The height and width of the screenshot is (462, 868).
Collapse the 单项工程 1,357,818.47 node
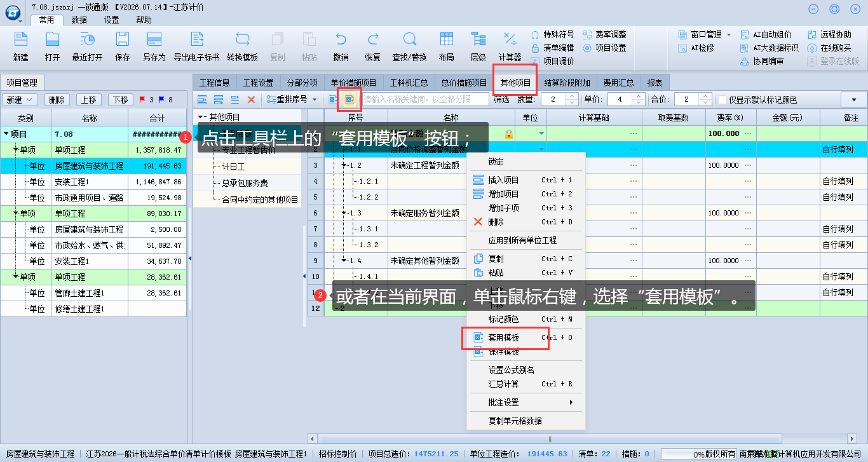(16, 150)
